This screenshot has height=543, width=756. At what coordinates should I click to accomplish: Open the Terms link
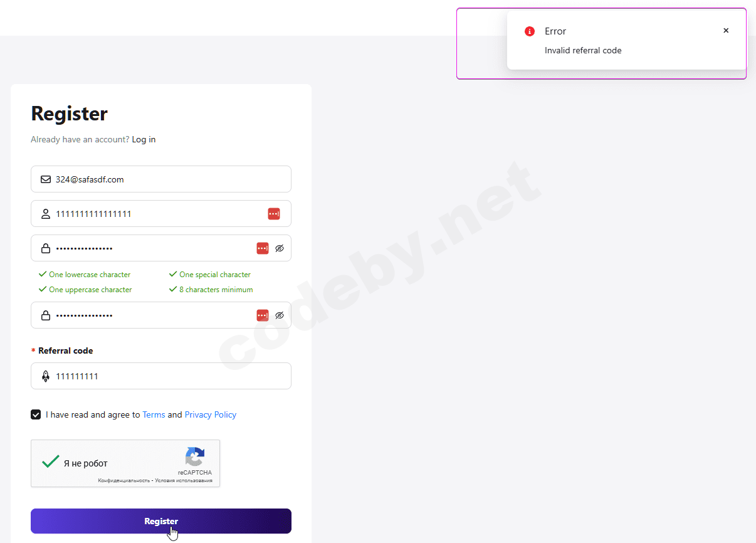click(x=154, y=414)
